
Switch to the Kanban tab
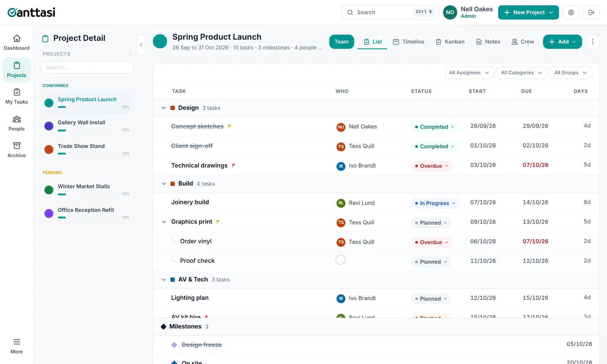point(450,42)
